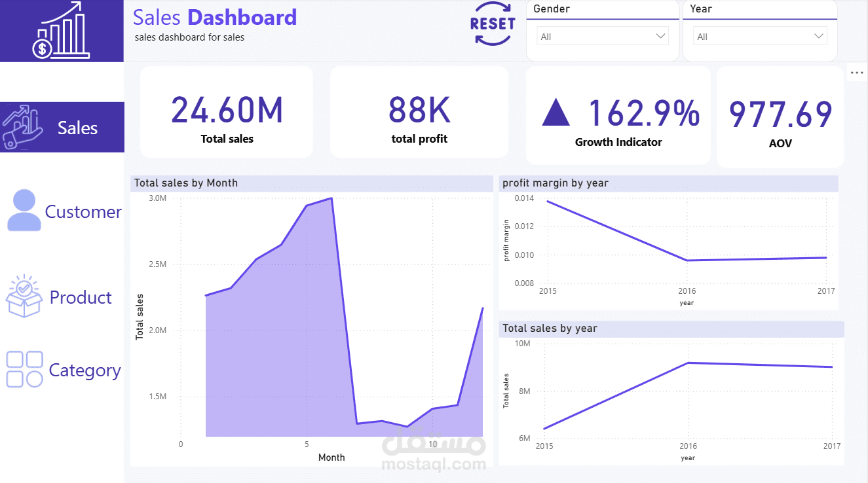Select the 162.9% Growth Indicator value
868x483 pixels.
[644, 113]
